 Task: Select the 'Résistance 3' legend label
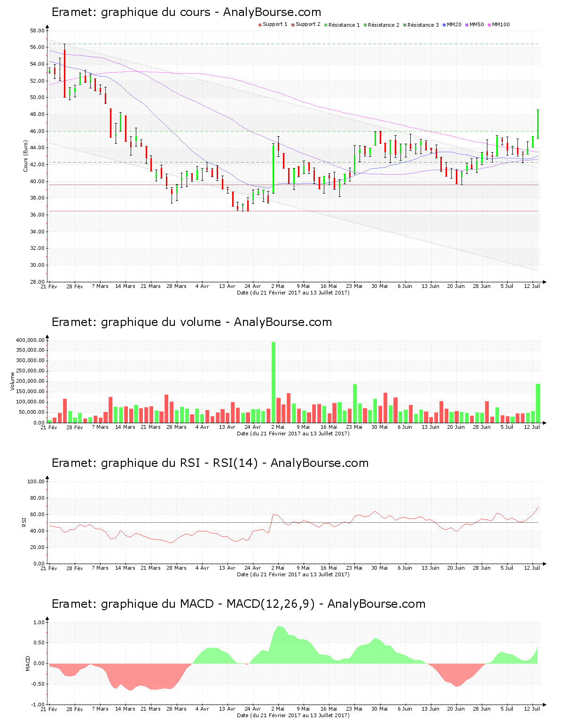(423, 25)
